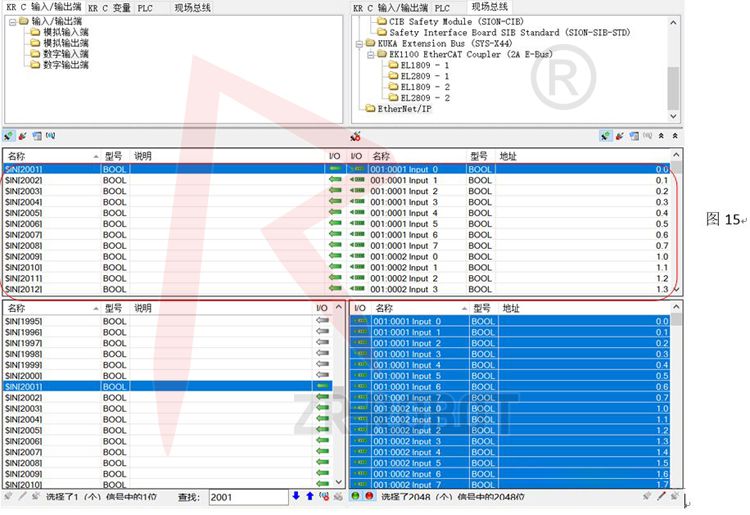The image size is (750, 515).
Task: Click the search input field containing 2001
Action: pyautogui.click(x=247, y=496)
